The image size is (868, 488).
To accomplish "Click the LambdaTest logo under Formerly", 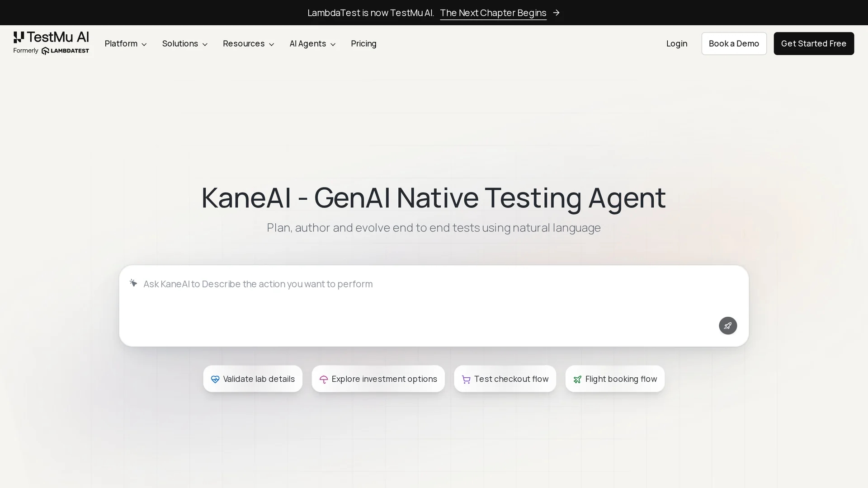I will [x=65, y=51].
